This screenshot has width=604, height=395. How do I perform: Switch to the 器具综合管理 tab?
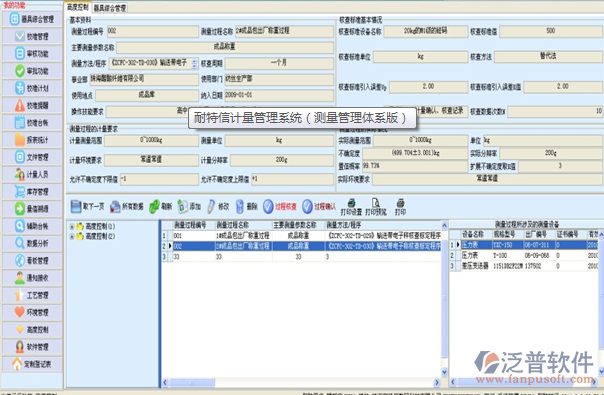pos(110,8)
